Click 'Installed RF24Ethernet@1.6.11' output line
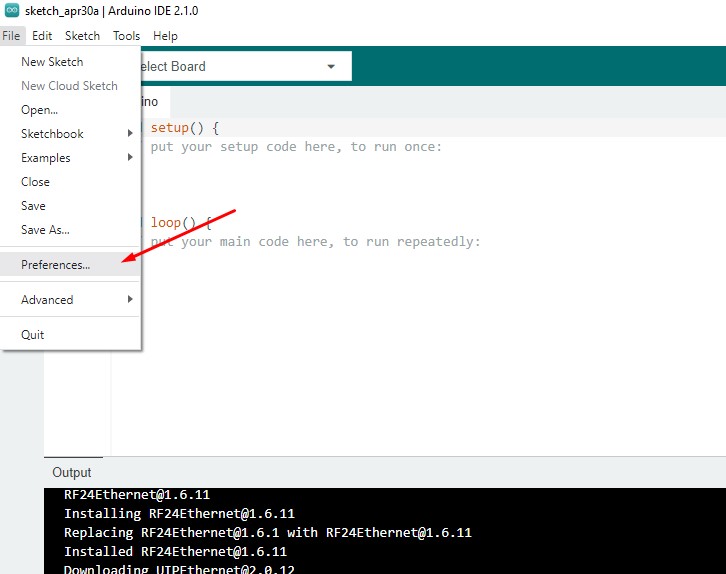Image resolution: width=726 pixels, height=574 pixels. coord(175,551)
